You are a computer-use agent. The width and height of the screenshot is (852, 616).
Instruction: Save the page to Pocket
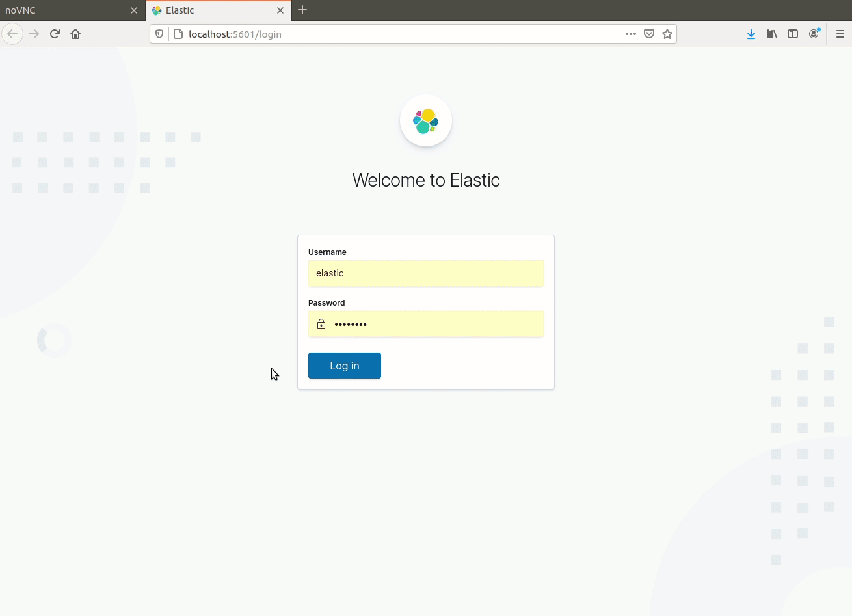click(x=649, y=34)
